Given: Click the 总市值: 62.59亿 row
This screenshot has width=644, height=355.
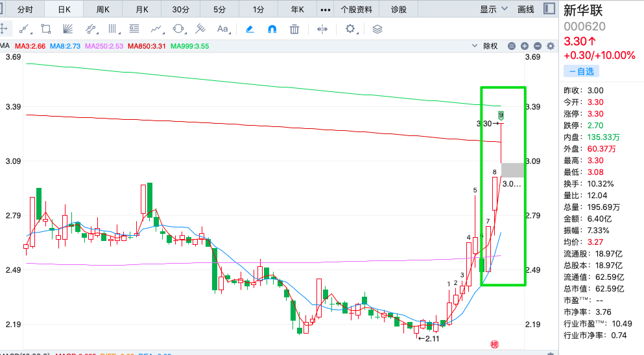Looking at the screenshot, I should click(593, 288).
